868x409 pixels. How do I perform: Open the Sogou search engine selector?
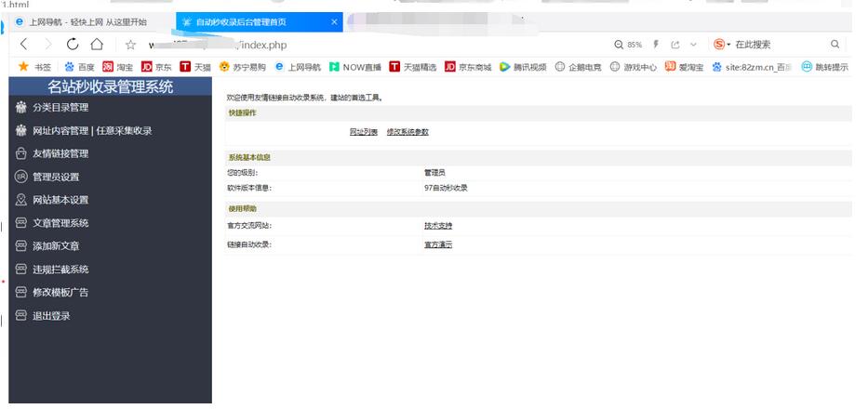pyautogui.click(x=722, y=45)
